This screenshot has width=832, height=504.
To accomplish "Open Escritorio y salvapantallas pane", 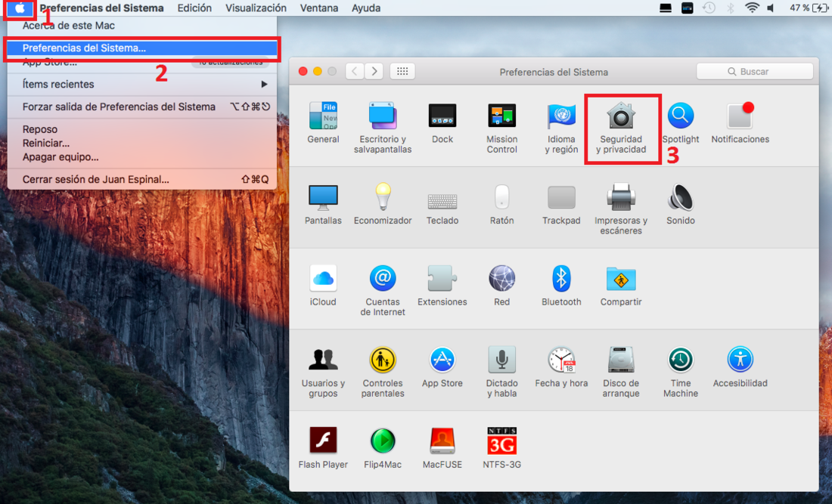I will click(x=383, y=128).
